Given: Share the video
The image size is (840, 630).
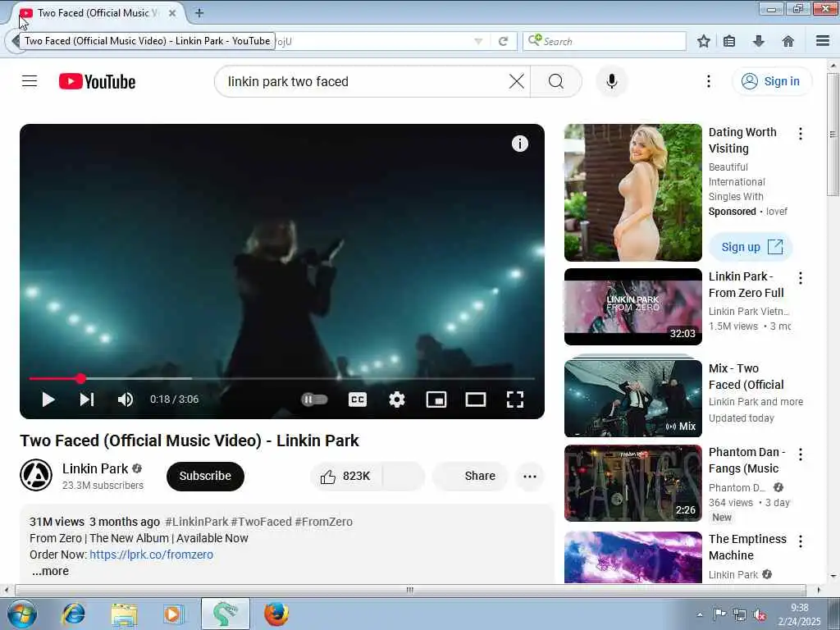Looking at the screenshot, I should 470,477.
